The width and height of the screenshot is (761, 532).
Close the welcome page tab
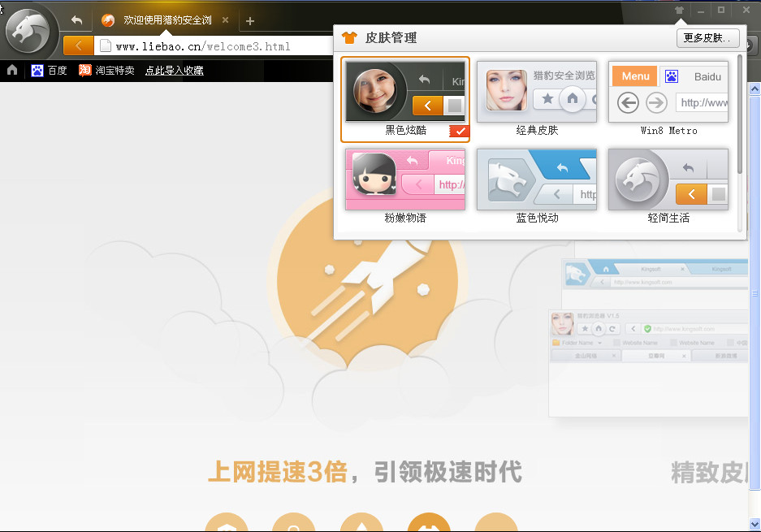tap(225, 20)
